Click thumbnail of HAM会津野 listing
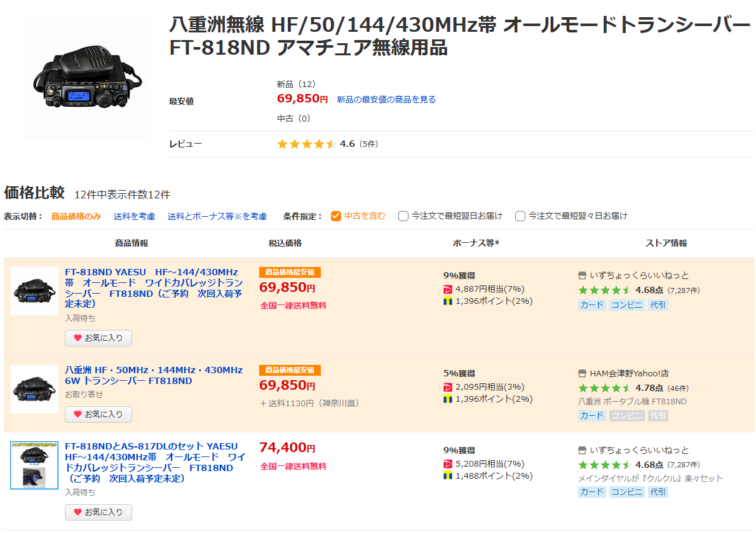 tap(34, 389)
